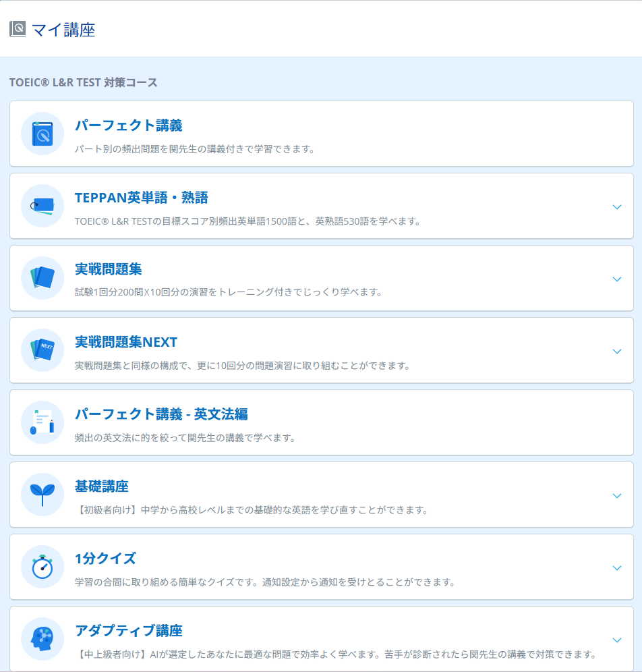The image size is (642, 672).
Task: Click the 英文法編 notepad and pencil icon
Action: tap(42, 422)
